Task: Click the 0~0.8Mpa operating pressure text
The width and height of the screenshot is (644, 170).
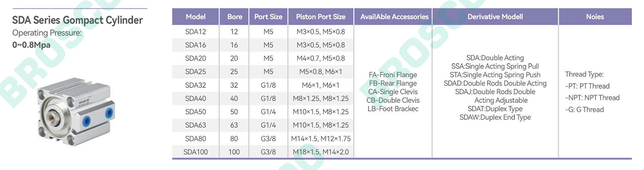Action: pyautogui.click(x=31, y=45)
